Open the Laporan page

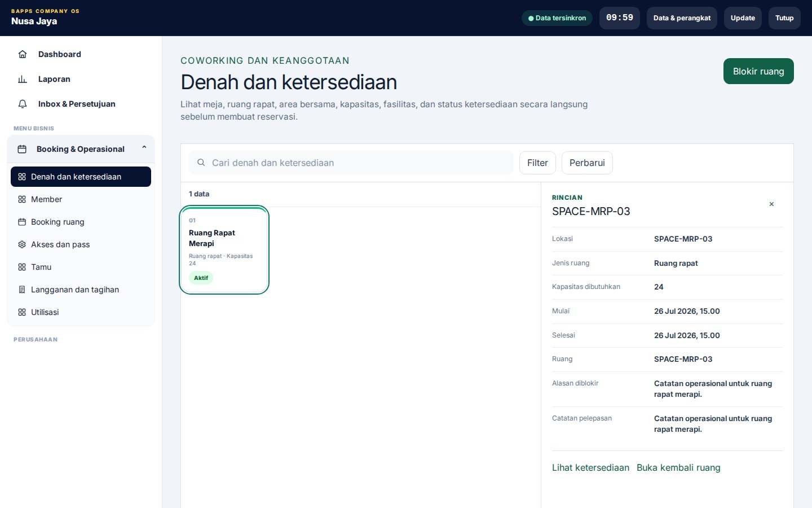pos(81,79)
